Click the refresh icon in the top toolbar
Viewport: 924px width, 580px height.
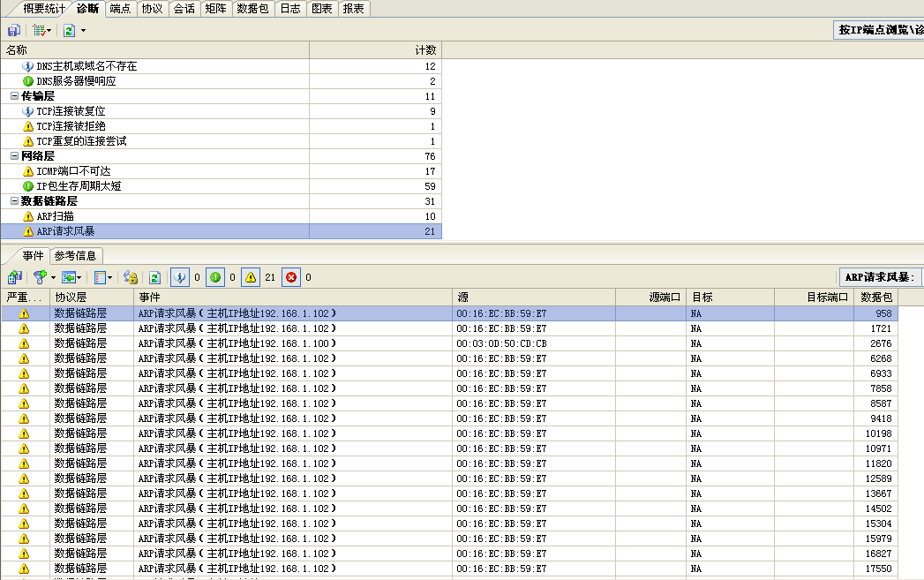click(69, 30)
